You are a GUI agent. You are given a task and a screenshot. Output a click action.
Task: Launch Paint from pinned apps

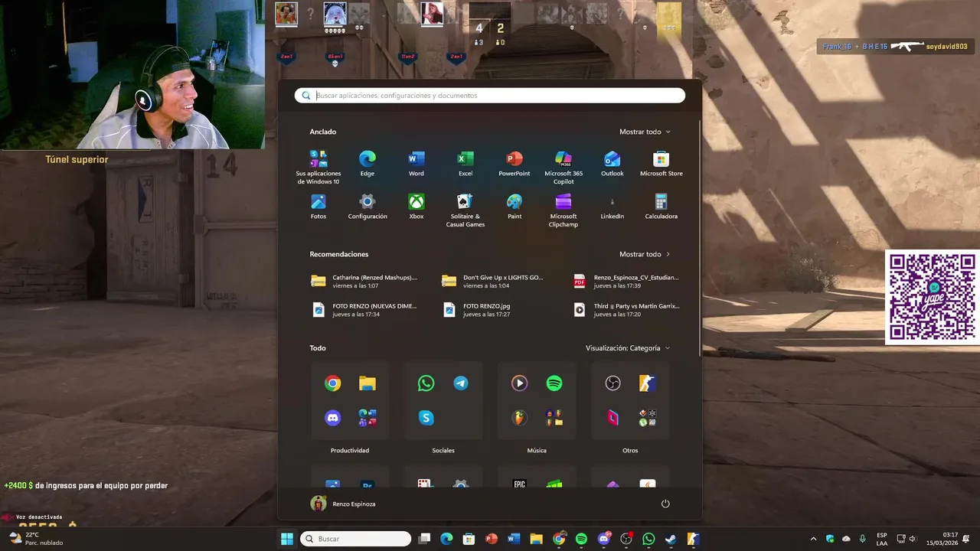pyautogui.click(x=514, y=207)
